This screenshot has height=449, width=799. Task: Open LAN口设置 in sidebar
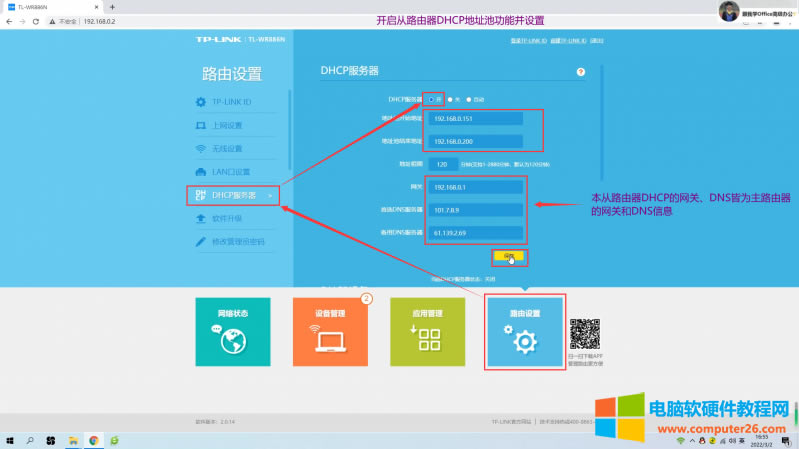point(229,172)
